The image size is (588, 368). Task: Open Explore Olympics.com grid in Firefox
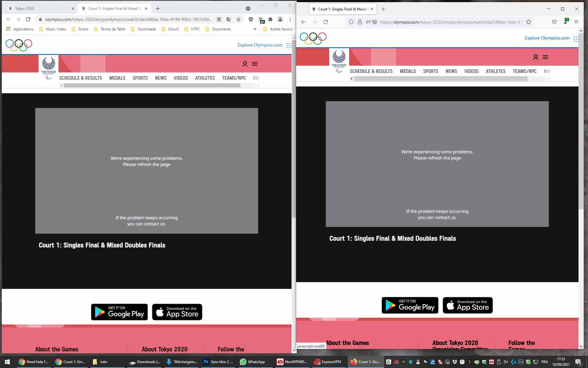coord(576,39)
